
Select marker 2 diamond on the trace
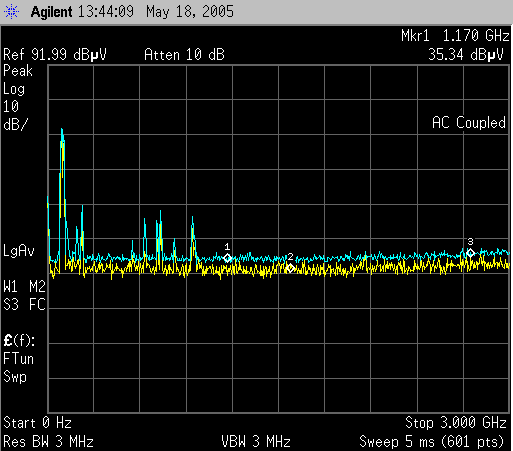click(290, 268)
